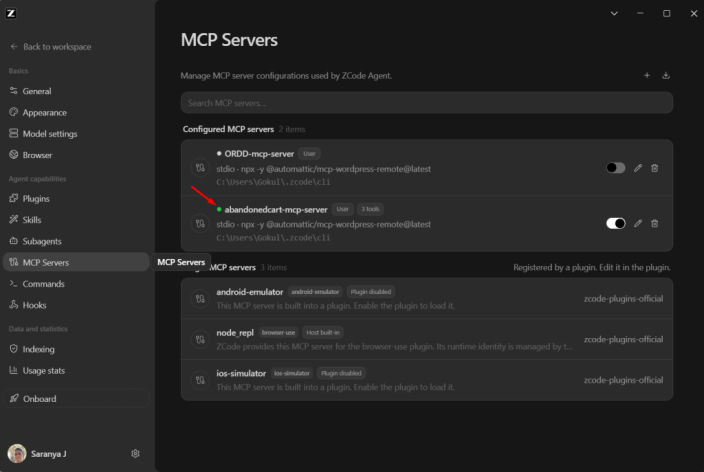Edit abandonedcart-mcp-server with the pencil icon
Image resolution: width=704 pixels, height=472 pixels.
click(638, 223)
